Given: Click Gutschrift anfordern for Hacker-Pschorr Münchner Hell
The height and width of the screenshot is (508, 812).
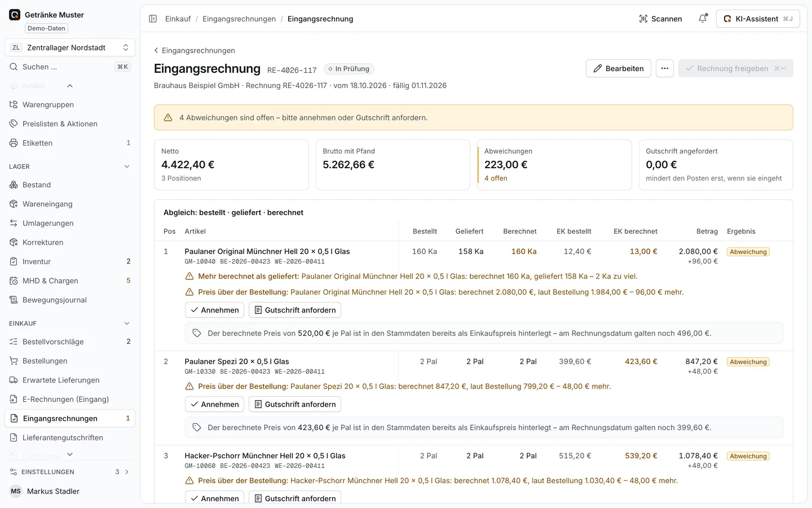Looking at the screenshot, I should [x=295, y=498].
